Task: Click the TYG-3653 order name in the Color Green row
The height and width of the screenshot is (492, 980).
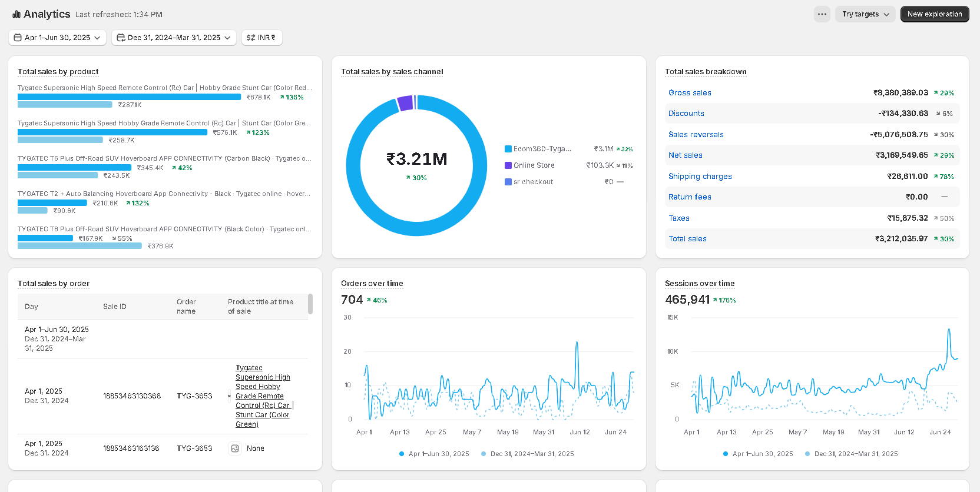Action: pyautogui.click(x=194, y=396)
